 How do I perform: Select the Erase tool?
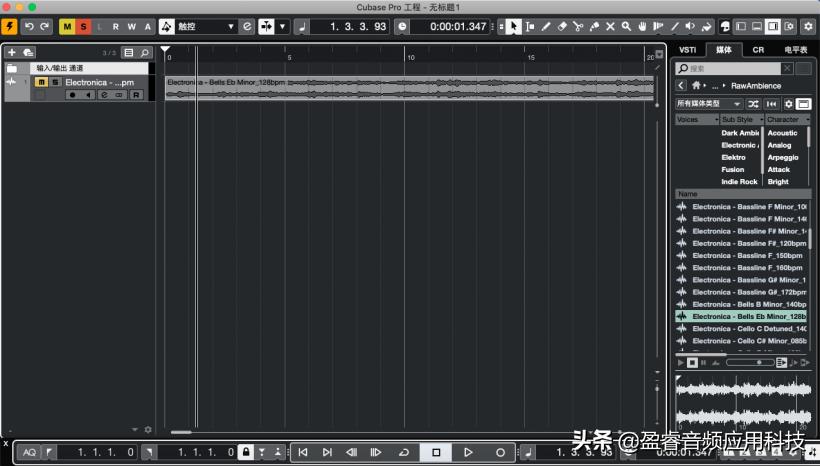562,27
